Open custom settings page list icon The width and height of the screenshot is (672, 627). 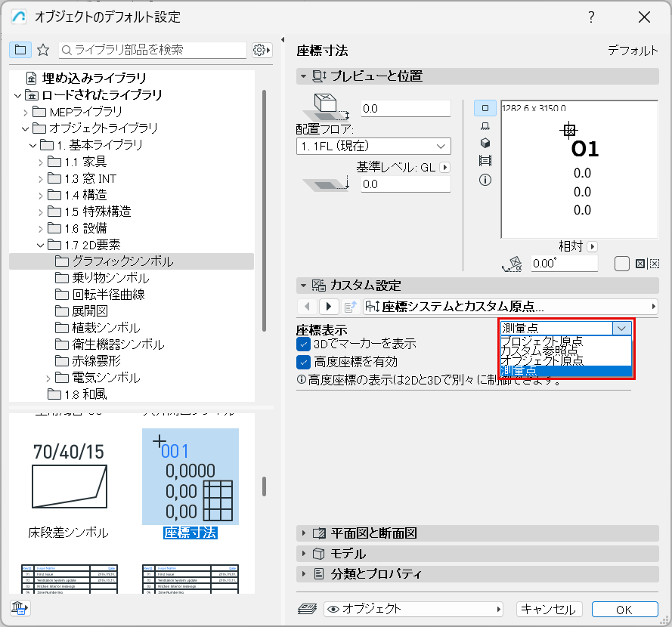(351, 306)
